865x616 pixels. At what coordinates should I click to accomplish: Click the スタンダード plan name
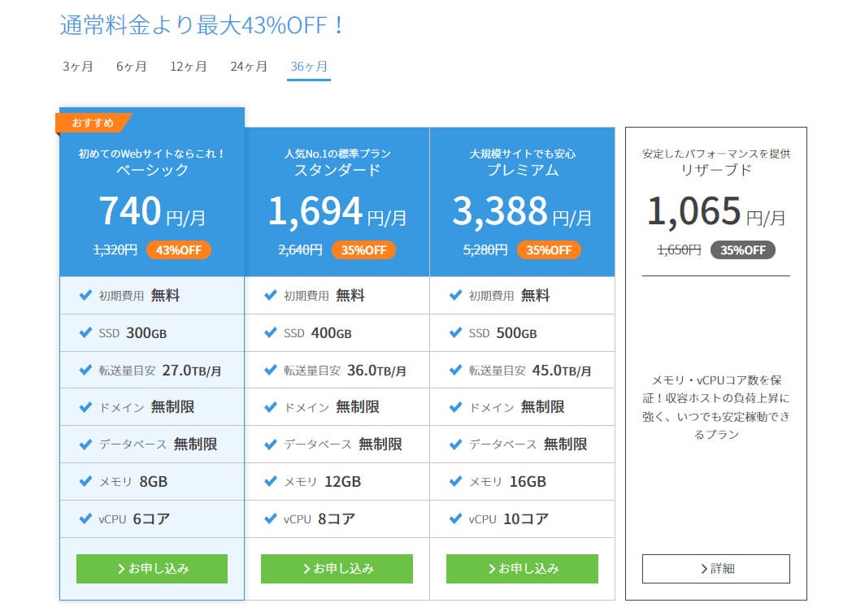click(337, 170)
